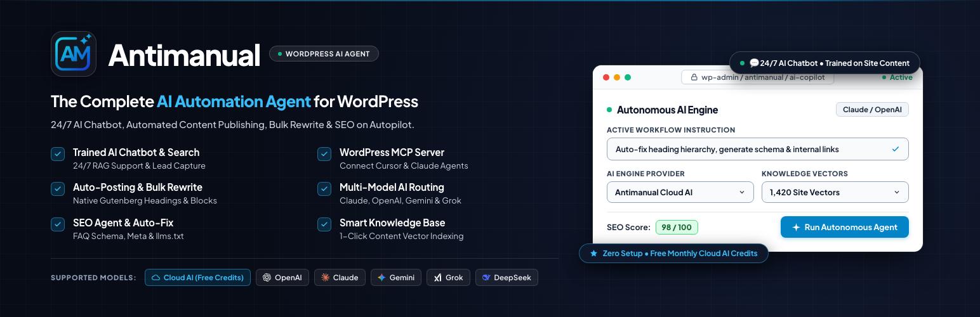
Task: Click the green Active status indicator
Action: [x=897, y=77]
